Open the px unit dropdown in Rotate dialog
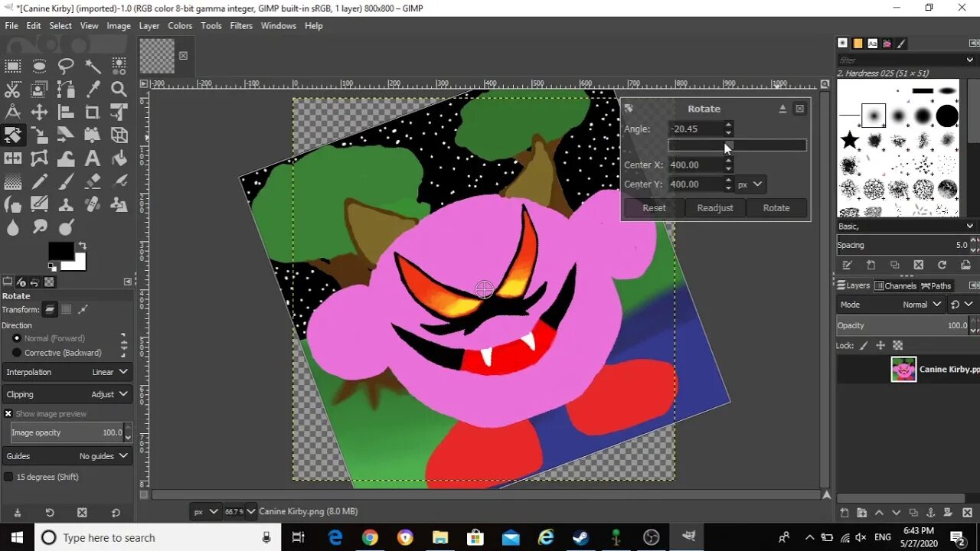This screenshot has height=551, width=980. (x=750, y=184)
